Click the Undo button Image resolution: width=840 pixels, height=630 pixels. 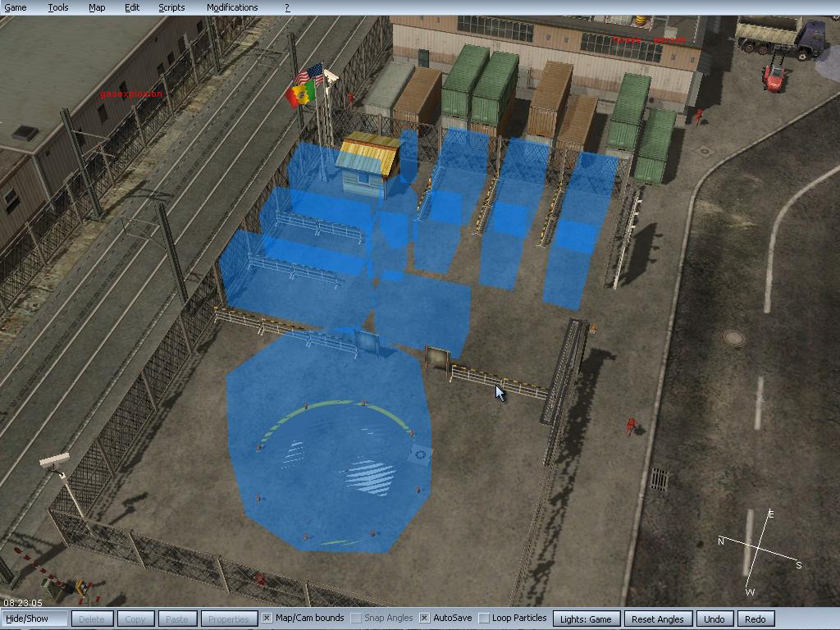click(x=714, y=619)
